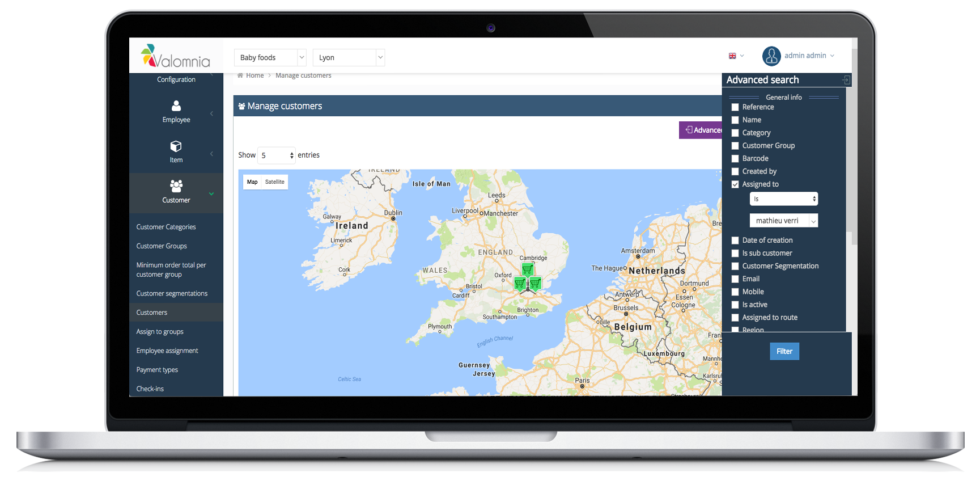Tick the Category checkbox

[735, 133]
